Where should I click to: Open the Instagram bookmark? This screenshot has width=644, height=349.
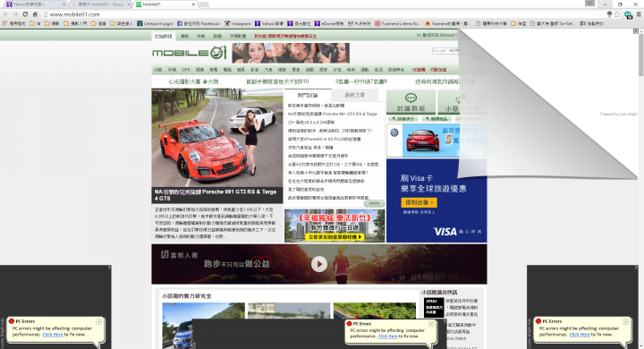pos(237,24)
